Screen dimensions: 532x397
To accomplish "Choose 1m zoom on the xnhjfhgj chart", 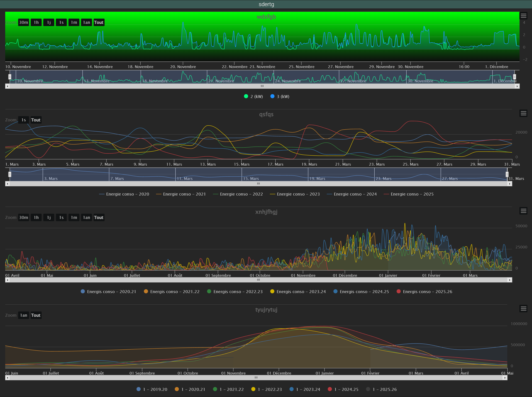I will (74, 218).
